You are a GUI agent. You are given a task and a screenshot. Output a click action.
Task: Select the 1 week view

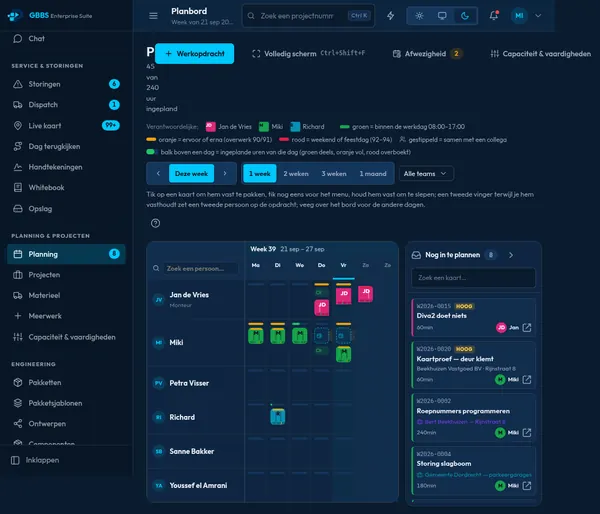pos(260,173)
